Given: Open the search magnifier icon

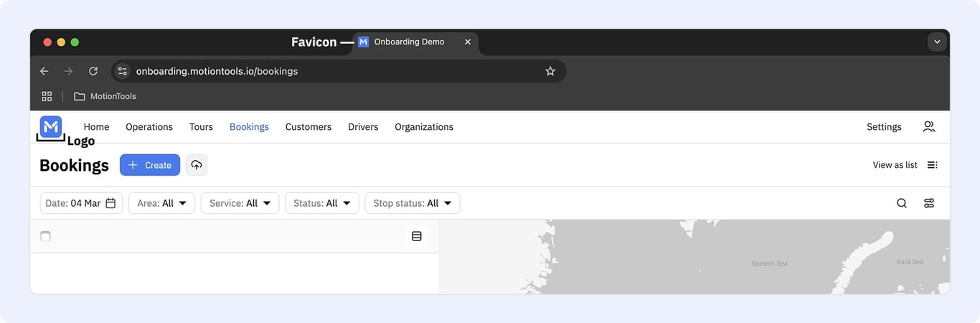Looking at the screenshot, I should point(902,203).
